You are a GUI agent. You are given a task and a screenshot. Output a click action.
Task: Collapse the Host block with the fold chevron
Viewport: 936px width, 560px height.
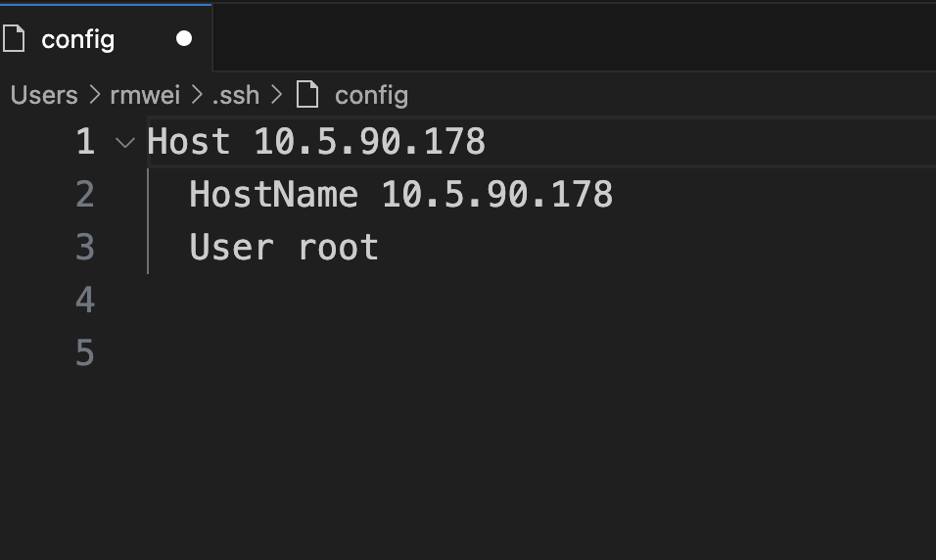click(x=124, y=143)
